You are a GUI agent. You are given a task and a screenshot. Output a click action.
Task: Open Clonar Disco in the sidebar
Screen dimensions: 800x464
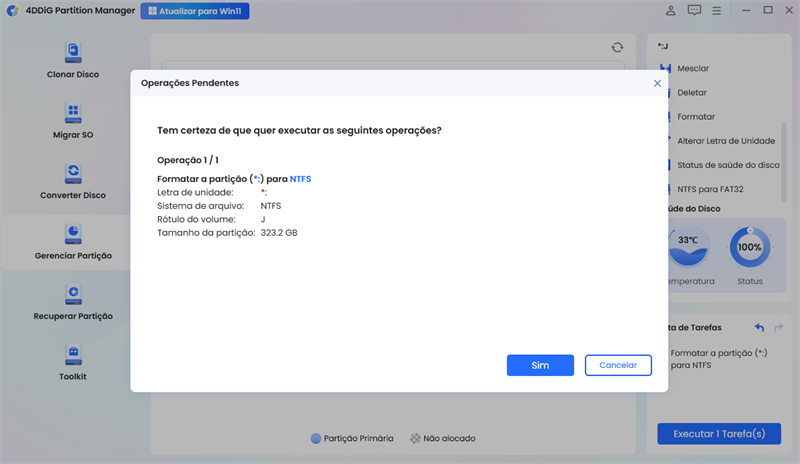point(73,60)
